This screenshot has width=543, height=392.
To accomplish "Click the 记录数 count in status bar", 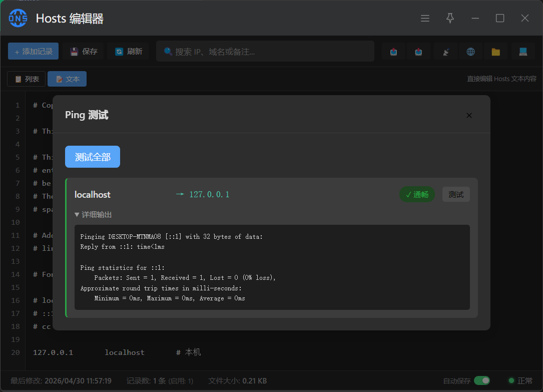I will (x=160, y=381).
